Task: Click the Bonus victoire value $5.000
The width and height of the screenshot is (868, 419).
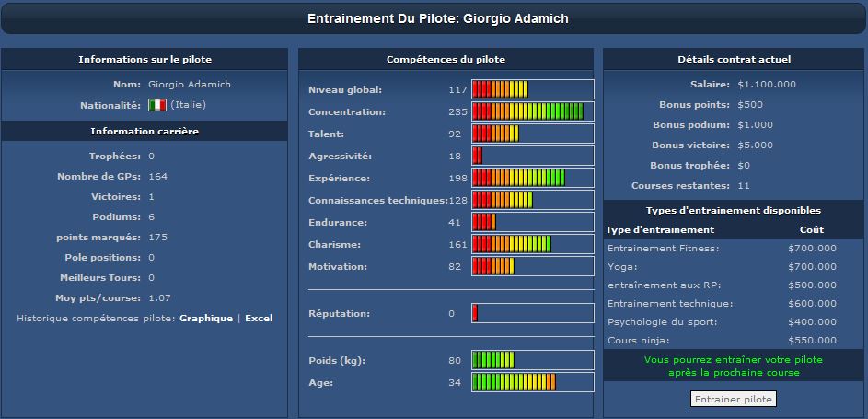Action: pos(755,145)
